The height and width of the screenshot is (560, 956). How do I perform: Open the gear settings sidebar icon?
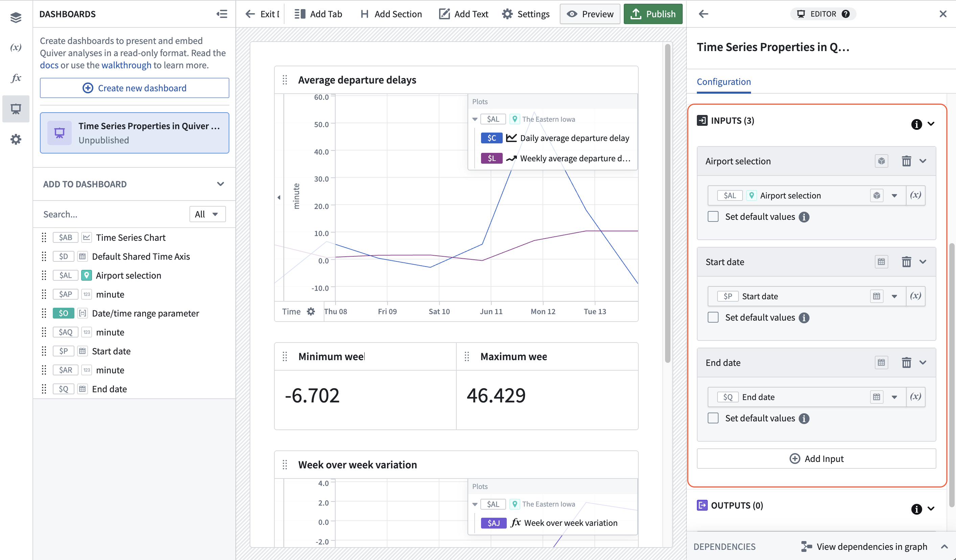[16, 140]
